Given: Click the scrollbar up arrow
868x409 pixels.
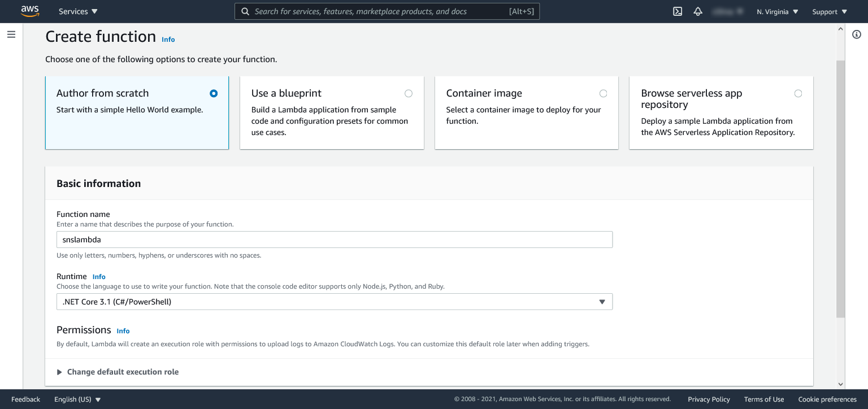Looking at the screenshot, I should [x=840, y=28].
